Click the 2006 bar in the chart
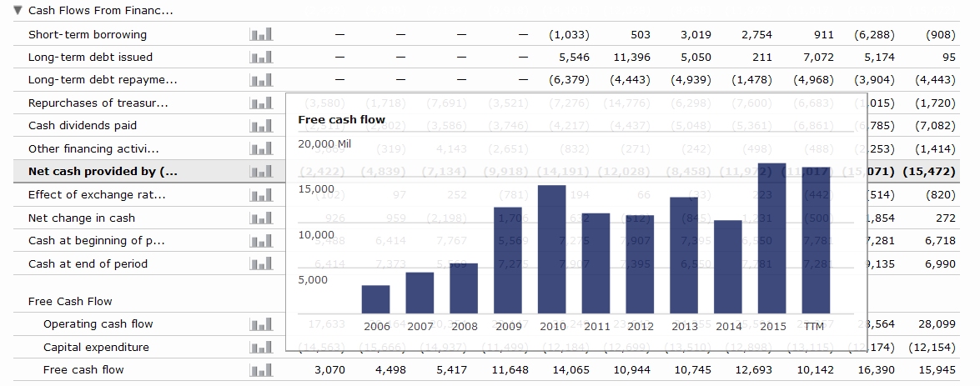 coord(375,300)
